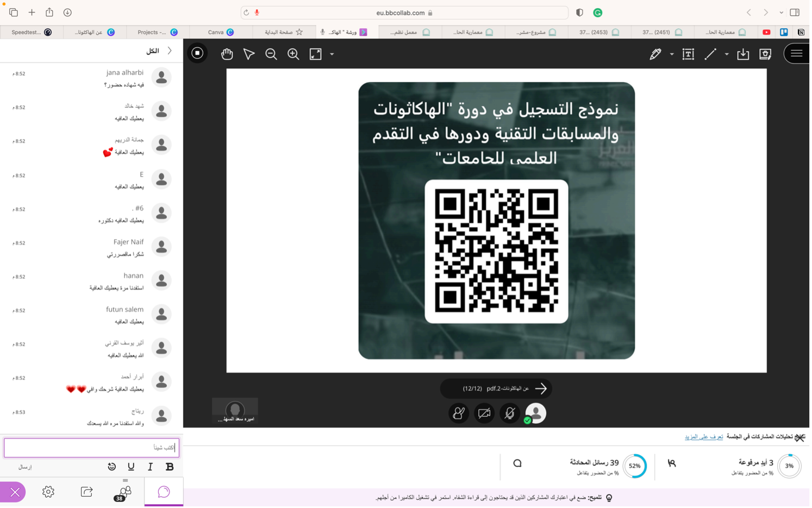The height and width of the screenshot is (508, 812).
Task: Select the hand pan tool
Action: [x=227, y=54]
